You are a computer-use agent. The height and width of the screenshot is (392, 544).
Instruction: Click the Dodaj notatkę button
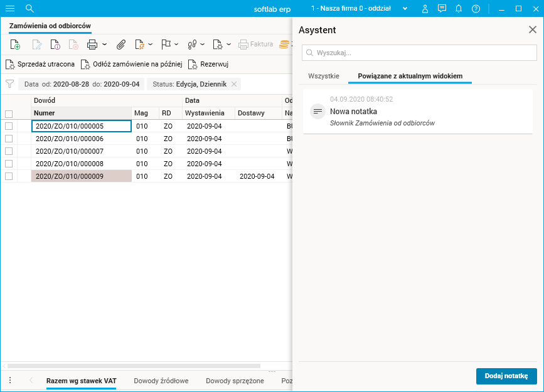pos(506,376)
